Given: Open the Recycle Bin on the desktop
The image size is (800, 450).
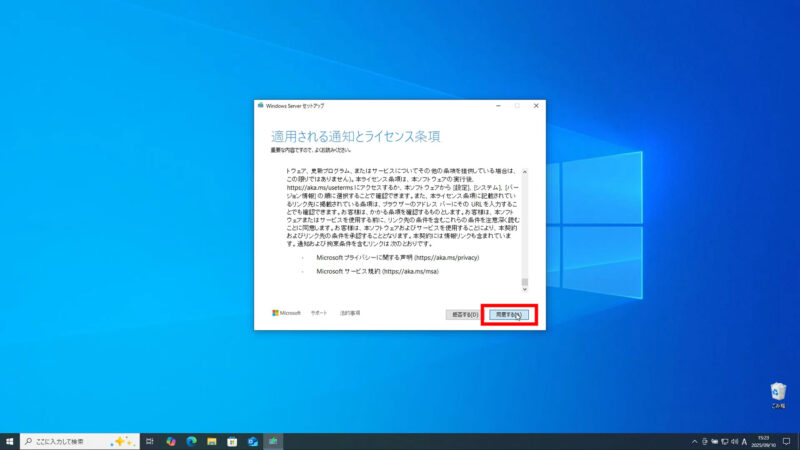Looking at the screenshot, I should [777, 394].
